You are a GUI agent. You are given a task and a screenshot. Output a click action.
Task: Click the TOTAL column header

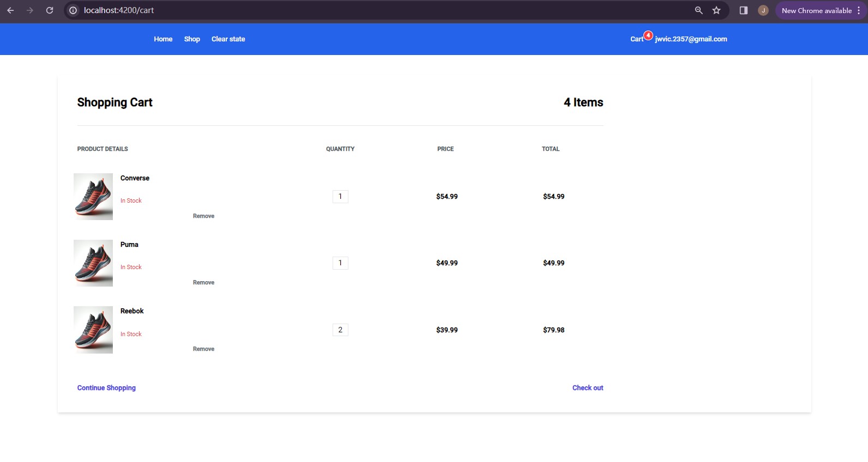[551, 149]
